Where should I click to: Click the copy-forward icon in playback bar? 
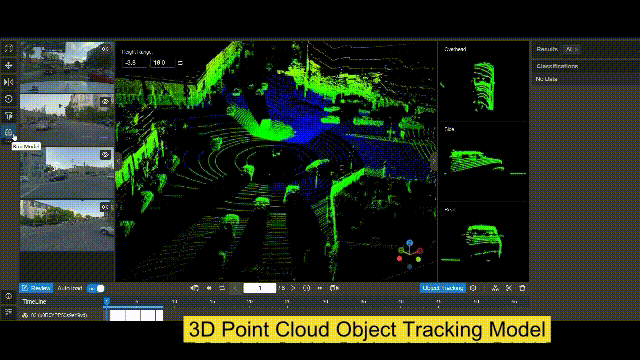[334, 288]
